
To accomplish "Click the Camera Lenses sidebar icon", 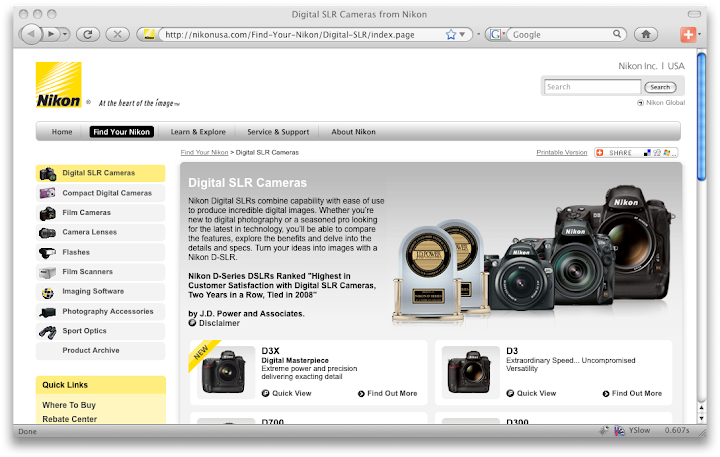I will pos(47,233).
